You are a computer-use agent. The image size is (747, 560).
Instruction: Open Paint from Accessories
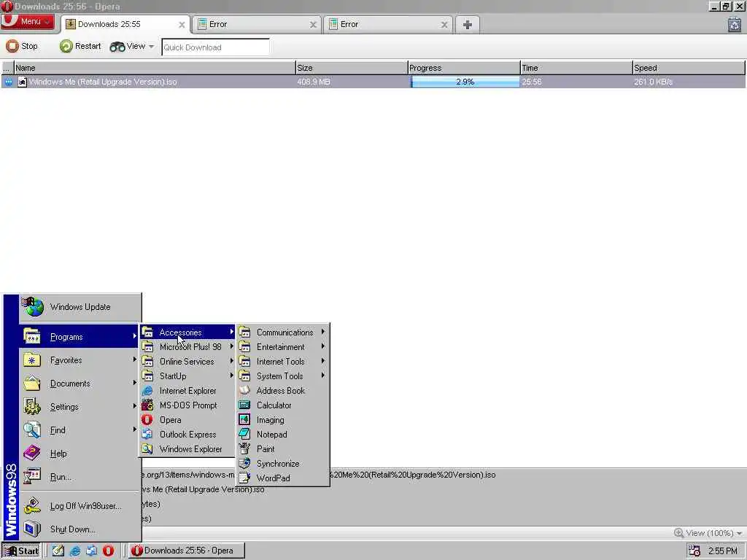(x=283, y=449)
